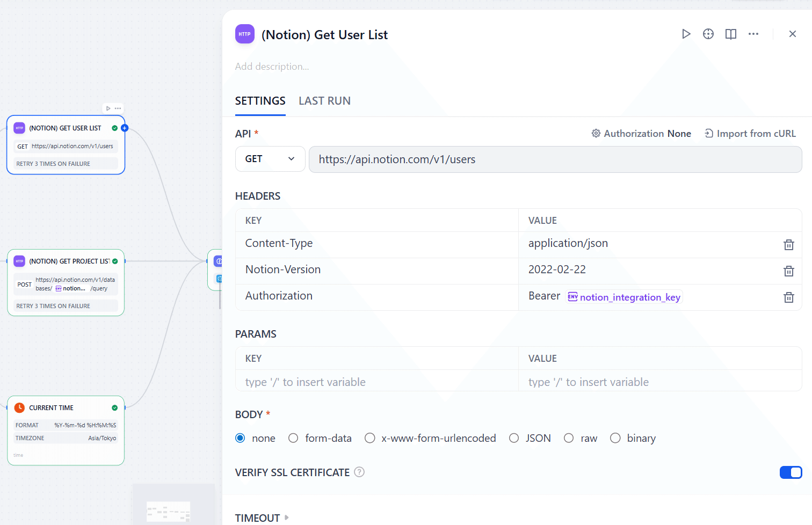Switch to the Last Run tab
Image resolution: width=812 pixels, height=525 pixels.
tap(324, 101)
